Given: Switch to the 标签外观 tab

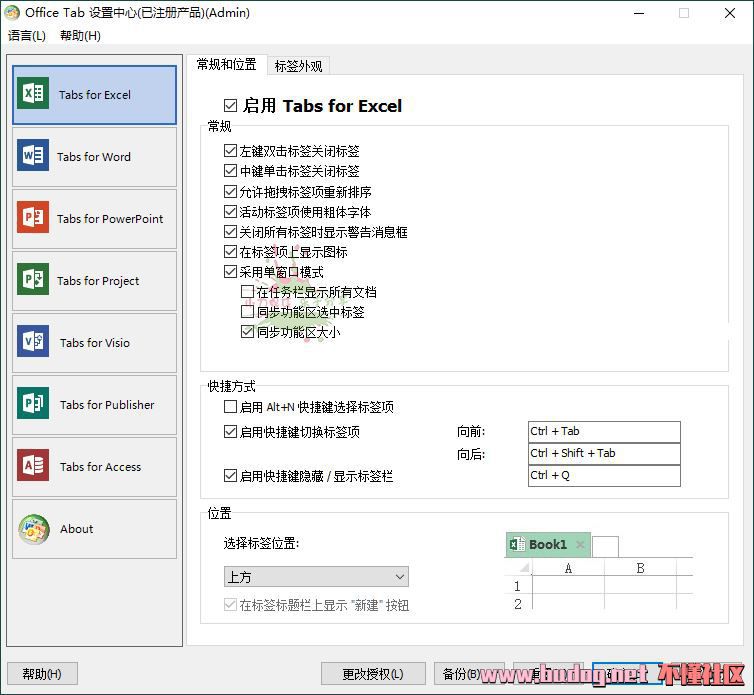Looking at the screenshot, I should coord(298,66).
